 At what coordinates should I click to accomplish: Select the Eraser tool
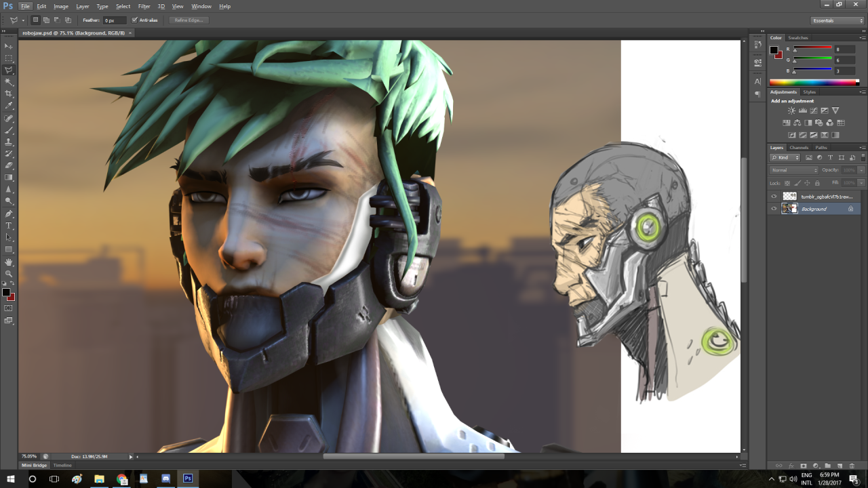point(9,165)
